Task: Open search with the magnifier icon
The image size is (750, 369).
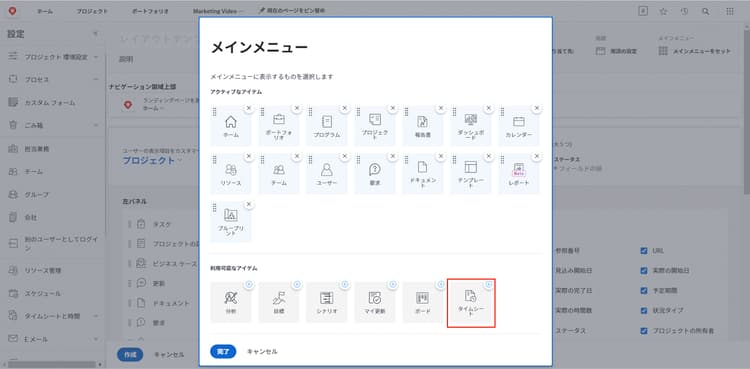Action: tap(706, 11)
